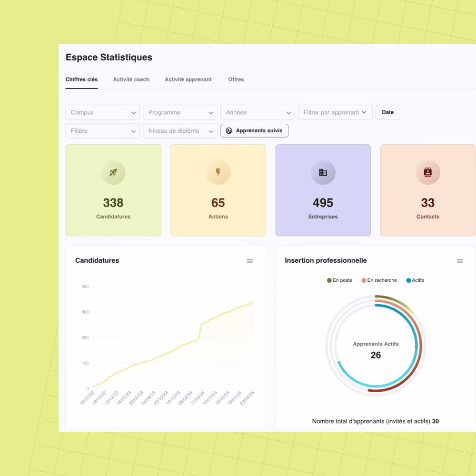
Task: Open Insertion professionnelle chart menu icon
Action: click(x=460, y=261)
